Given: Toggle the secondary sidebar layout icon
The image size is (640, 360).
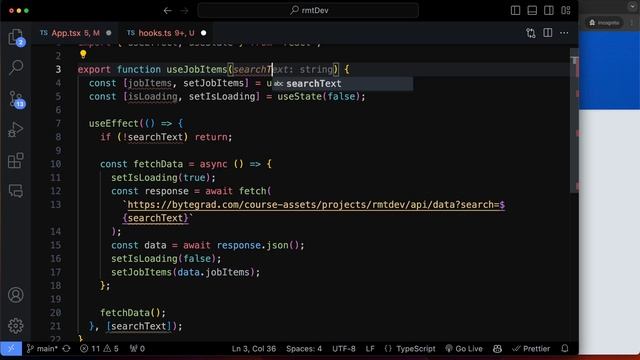Looking at the screenshot, I should pos(549,11).
